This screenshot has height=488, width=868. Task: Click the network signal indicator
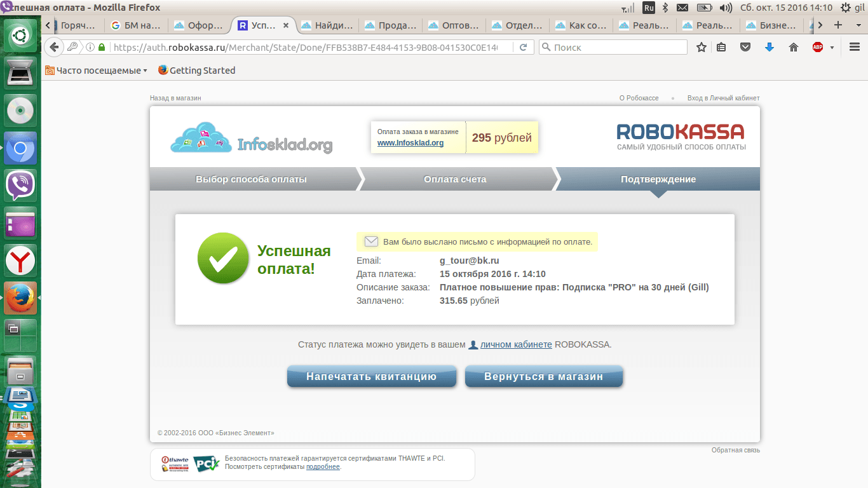coord(628,8)
